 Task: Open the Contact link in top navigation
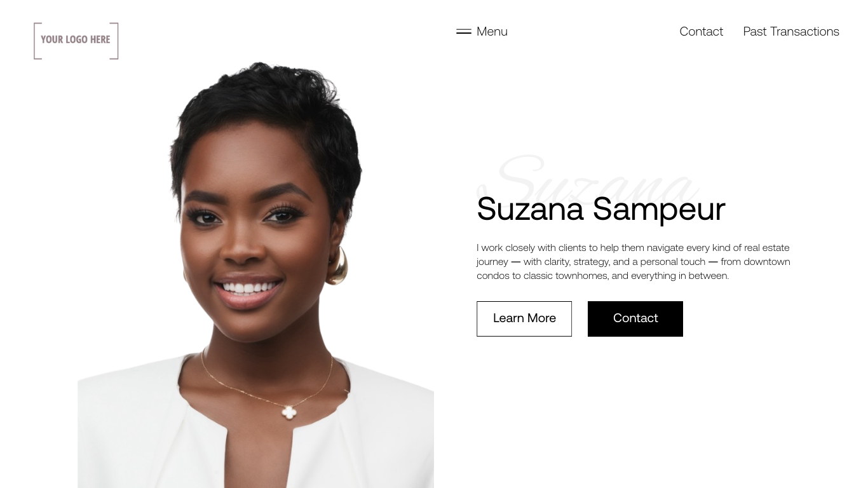click(x=701, y=31)
